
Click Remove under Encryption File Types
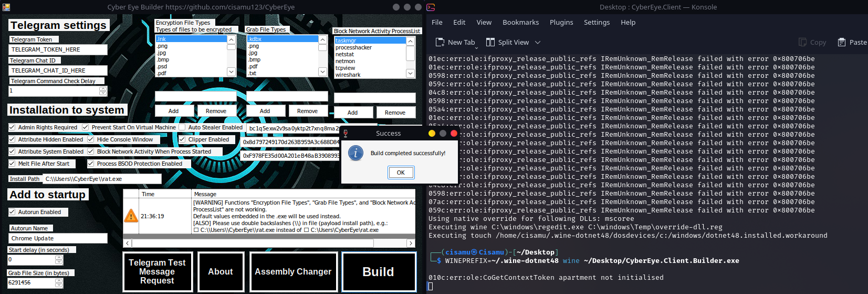(x=216, y=111)
